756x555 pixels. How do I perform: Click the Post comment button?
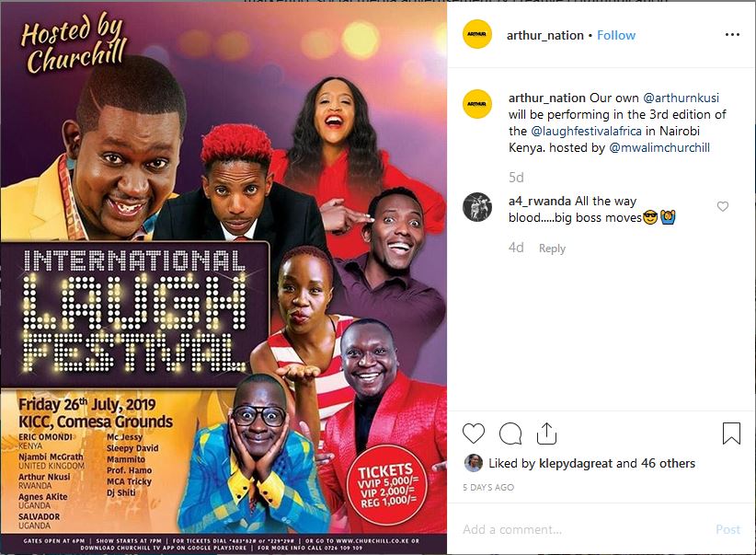pos(727,529)
